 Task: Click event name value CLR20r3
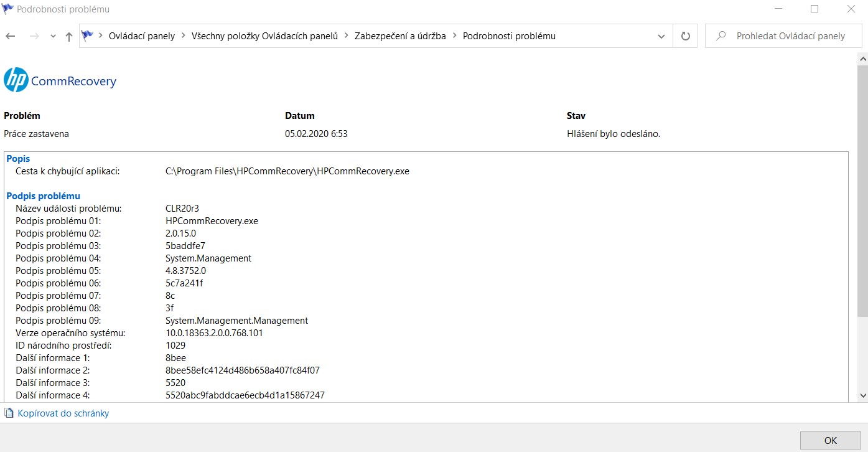tap(182, 209)
